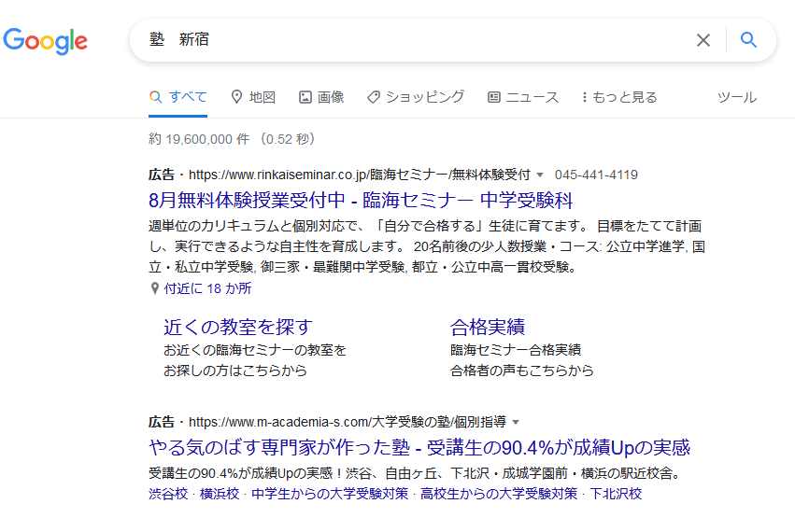
Task: Click the Google logo
Action: point(46,40)
